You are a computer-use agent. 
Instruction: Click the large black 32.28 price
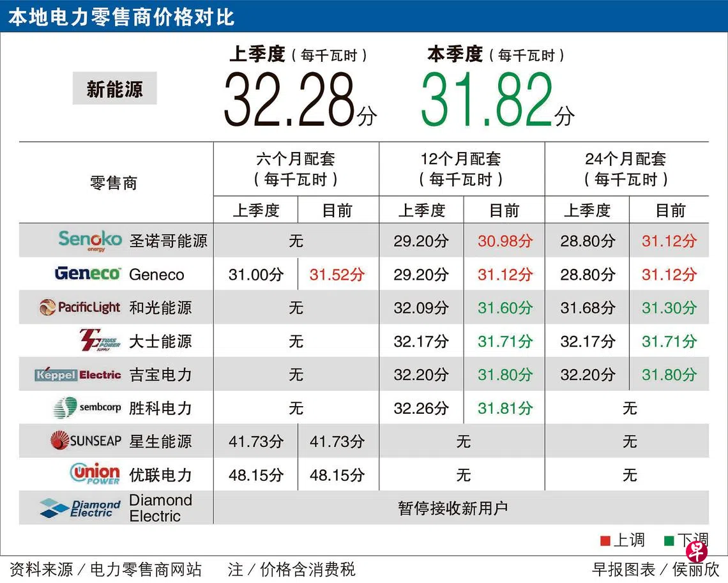[291, 99]
